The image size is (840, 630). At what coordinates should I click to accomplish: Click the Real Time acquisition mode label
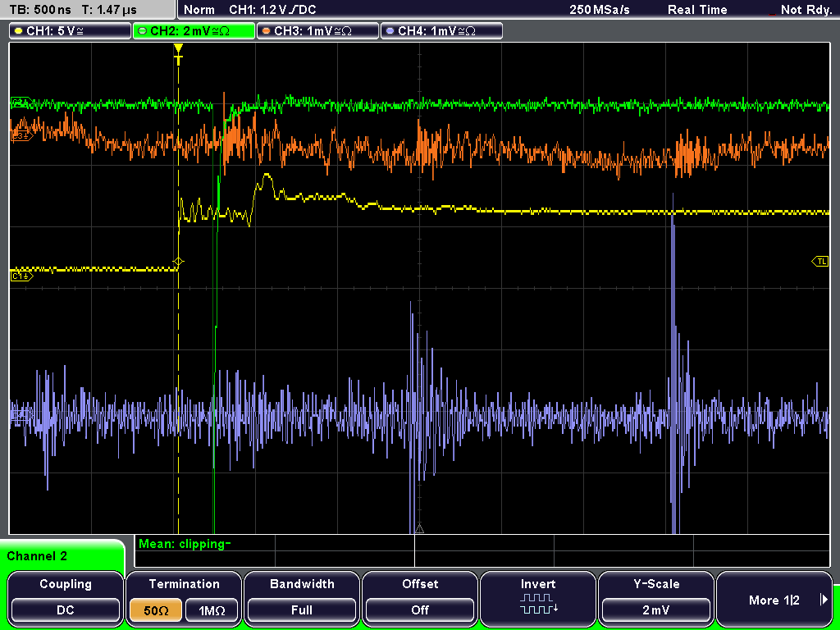click(x=697, y=10)
